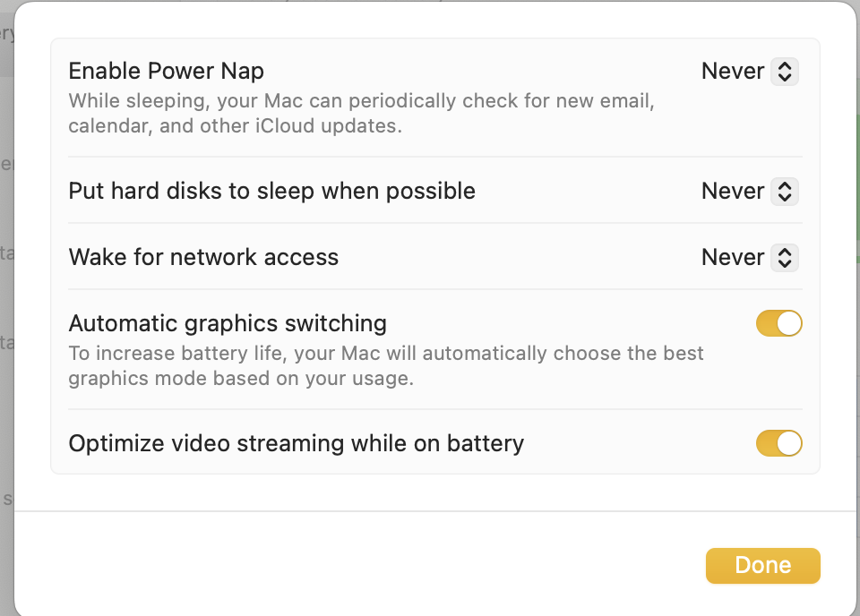Expand the Put hard disks to sleep menu
Screen dimensions: 860x616
733,191
